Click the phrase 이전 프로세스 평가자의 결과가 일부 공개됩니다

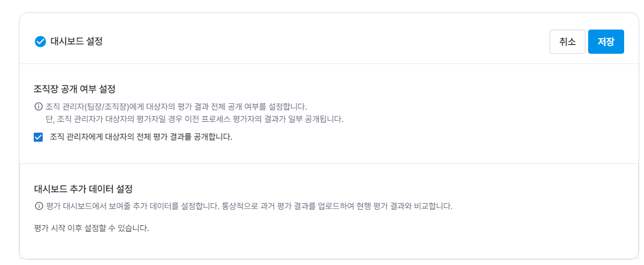(274, 119)
